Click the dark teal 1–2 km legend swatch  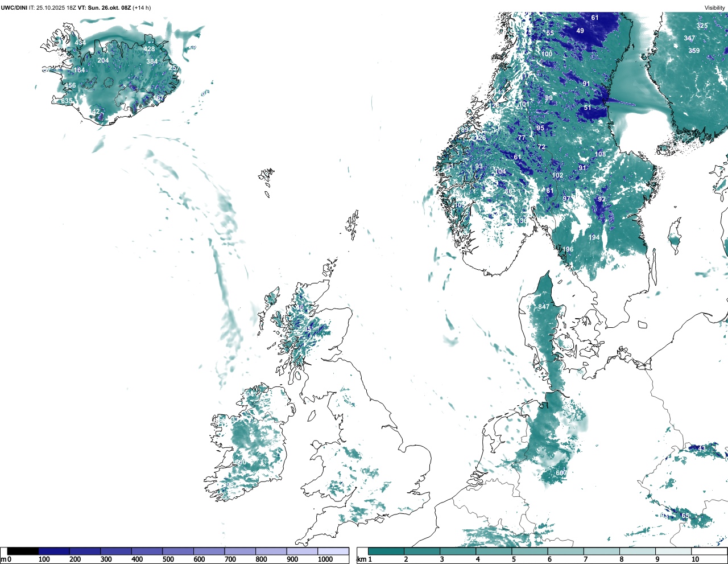coord(386,551)
